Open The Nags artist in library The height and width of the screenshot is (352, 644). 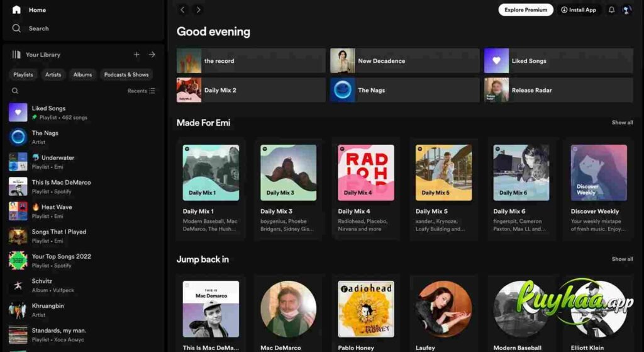tap(82, 137)
